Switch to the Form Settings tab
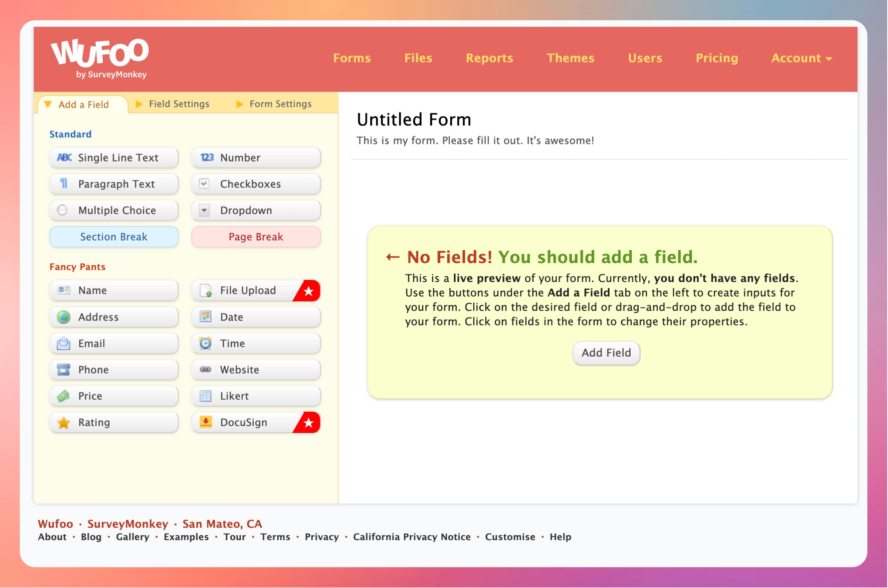Image resolution: width=888 pixels, height=588 pixels. (x=280, y=104)
